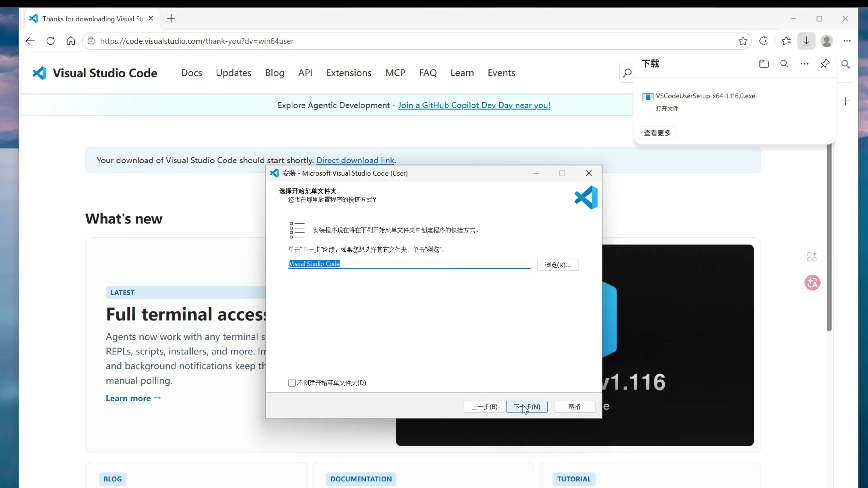
Task: Follow the Direct download link
Action: click(x=355, y=160)
